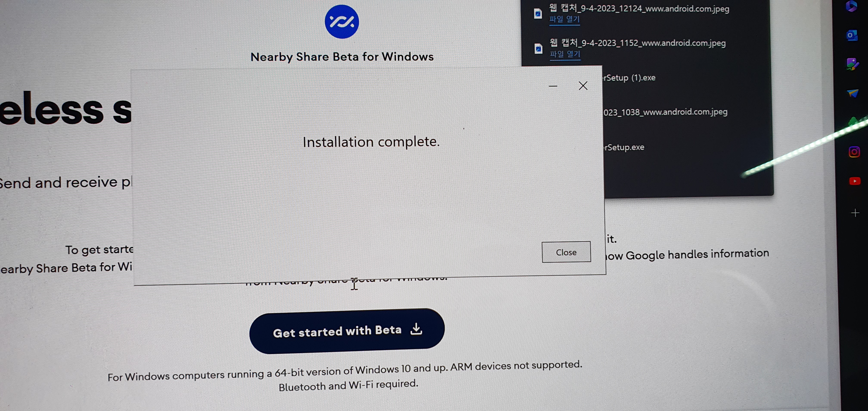Open Outlook from the Edge sidebar

click(852, 35)
